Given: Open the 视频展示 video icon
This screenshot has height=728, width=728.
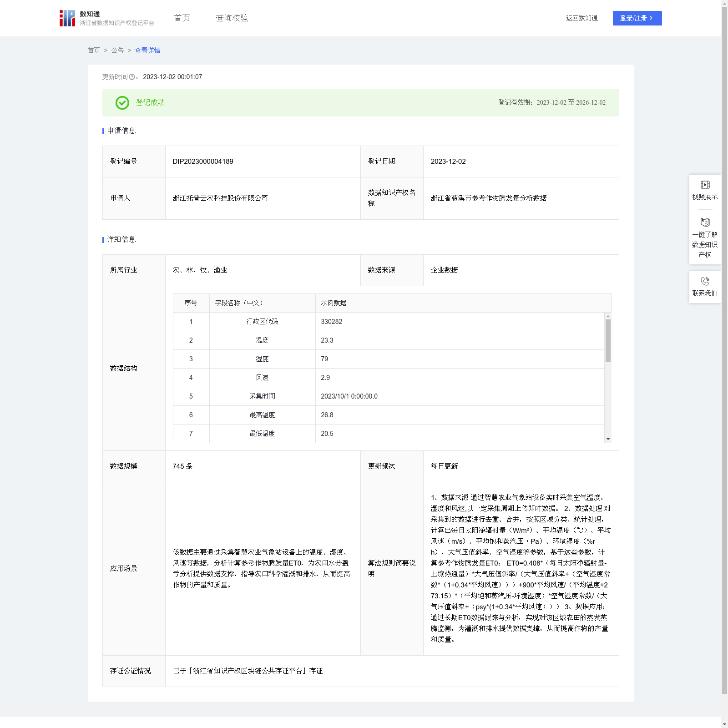Looking at the screenshot, I should 705,185.
